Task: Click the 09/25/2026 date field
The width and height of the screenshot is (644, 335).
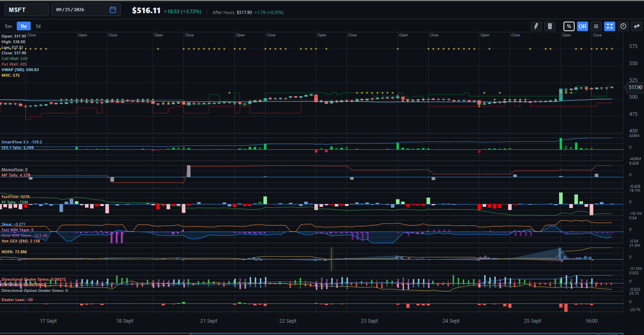Action: pos(86,10)
